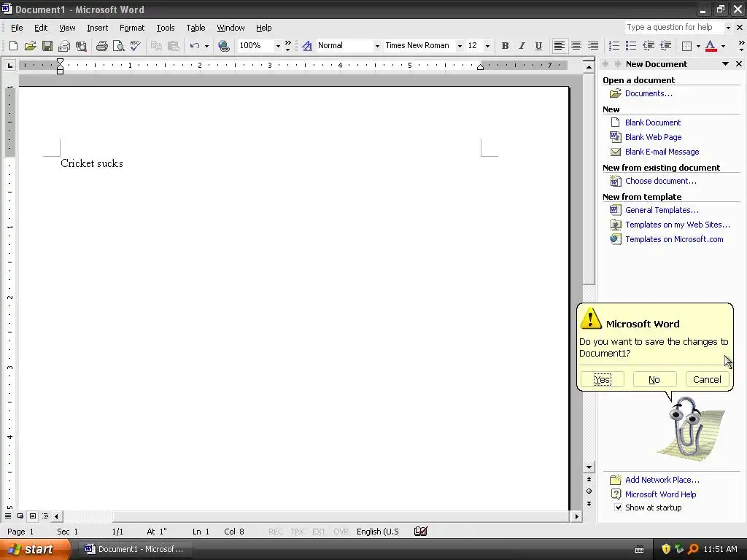Open Styles and Formatting icon
Viewport: 747px width, 560px height.
click(307, 46)
